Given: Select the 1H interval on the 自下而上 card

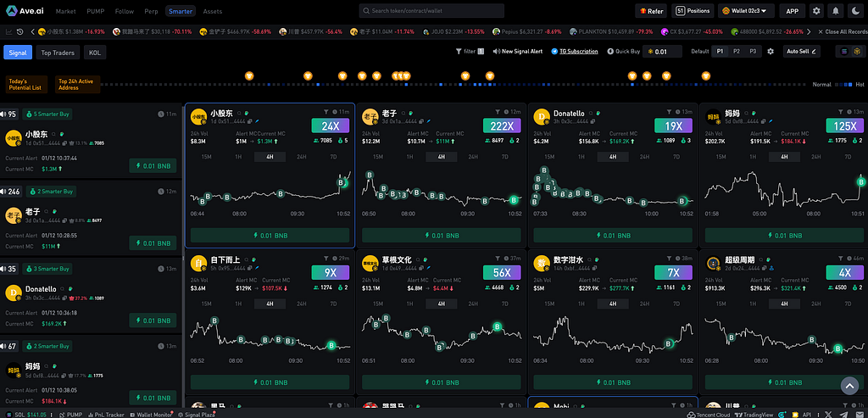Looking at the screenshot, I should [238, 304].
